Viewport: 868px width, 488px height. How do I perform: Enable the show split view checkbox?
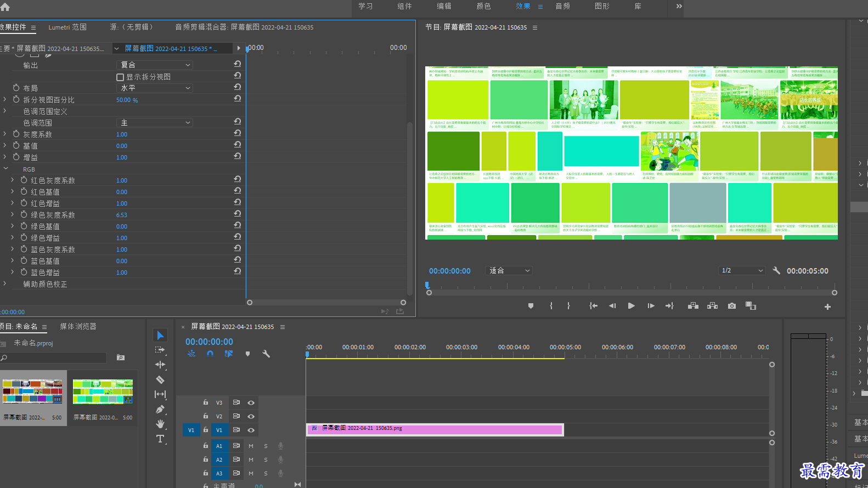tap(120, 77)
